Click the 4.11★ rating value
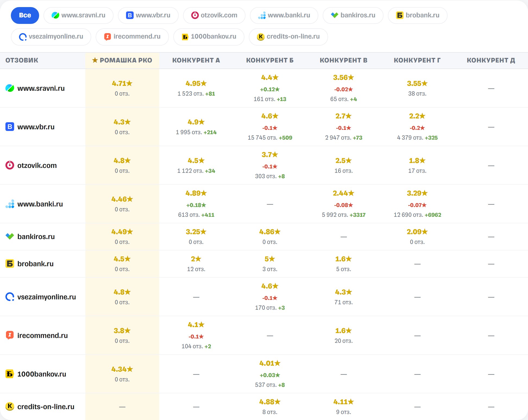 pyautogui.click(x=344, y=402)
